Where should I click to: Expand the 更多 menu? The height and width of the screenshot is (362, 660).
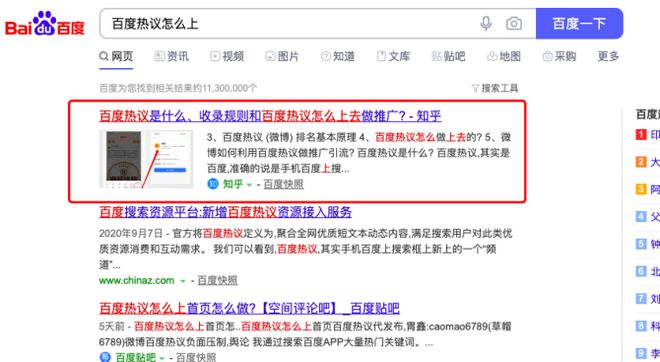pos(608,56)
